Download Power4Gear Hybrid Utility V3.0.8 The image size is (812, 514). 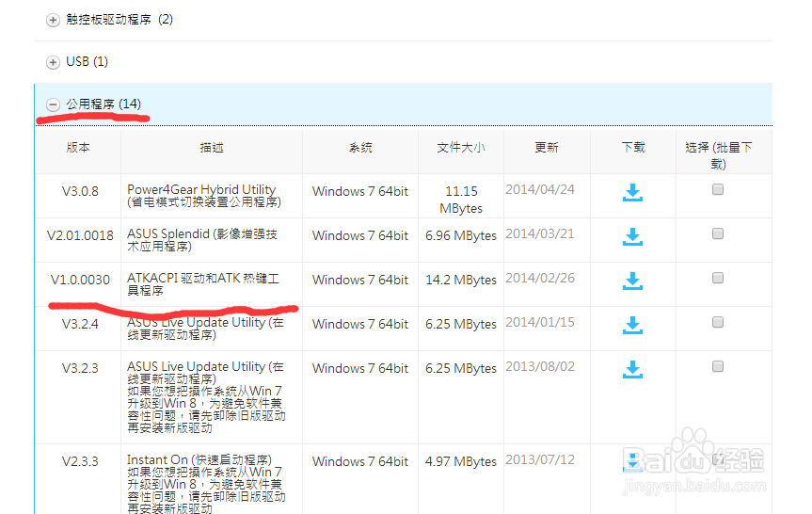tap(632, 192)
